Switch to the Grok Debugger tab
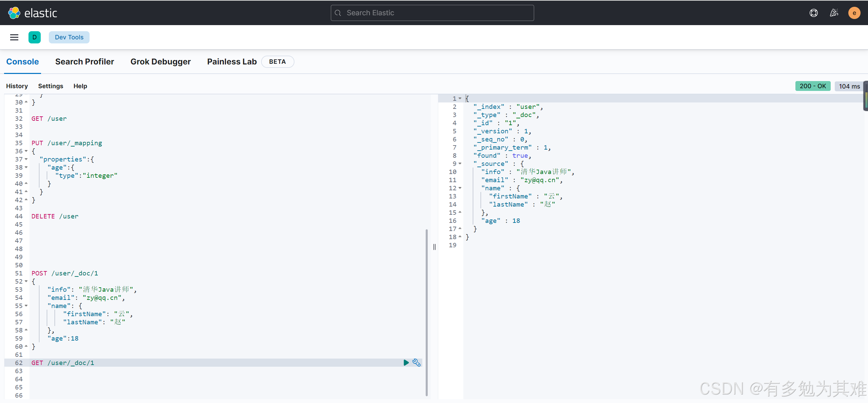The height and width of the screenshot is (403, 868). pyautogui.click(x=160, y=62)
